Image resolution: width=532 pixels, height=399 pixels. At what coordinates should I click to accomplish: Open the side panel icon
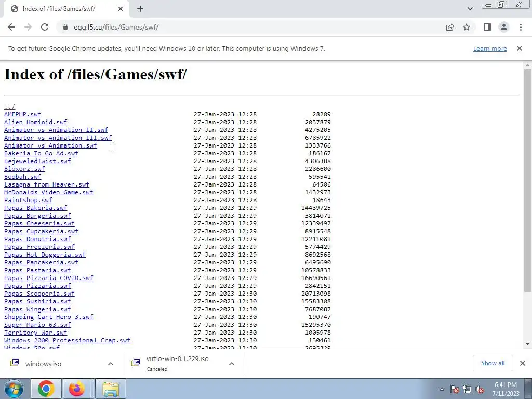pos(487,27)
